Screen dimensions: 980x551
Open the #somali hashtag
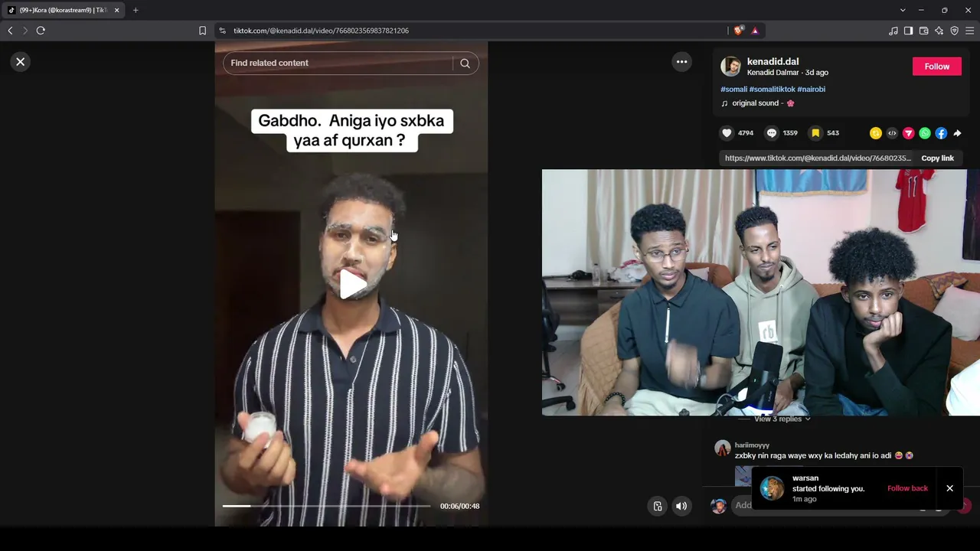pos(733,90)
